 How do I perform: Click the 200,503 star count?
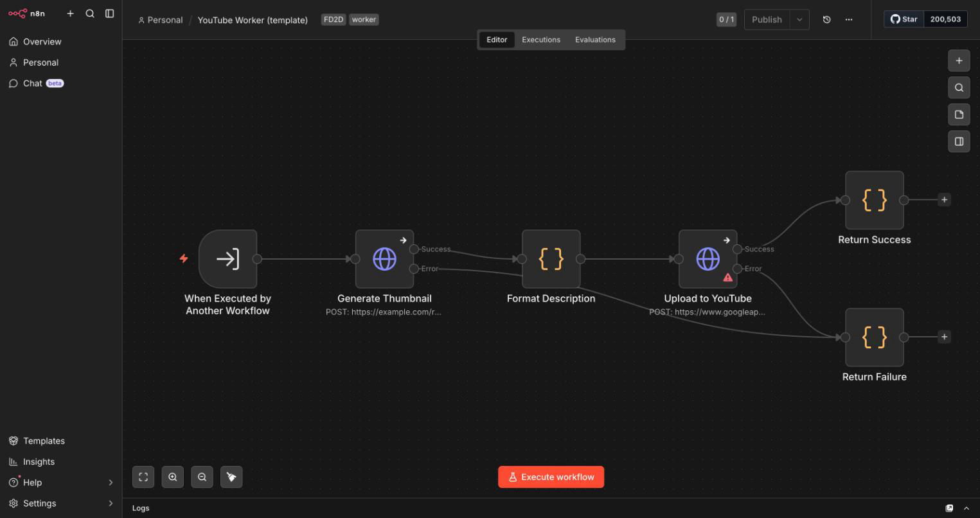coord(945,19)
